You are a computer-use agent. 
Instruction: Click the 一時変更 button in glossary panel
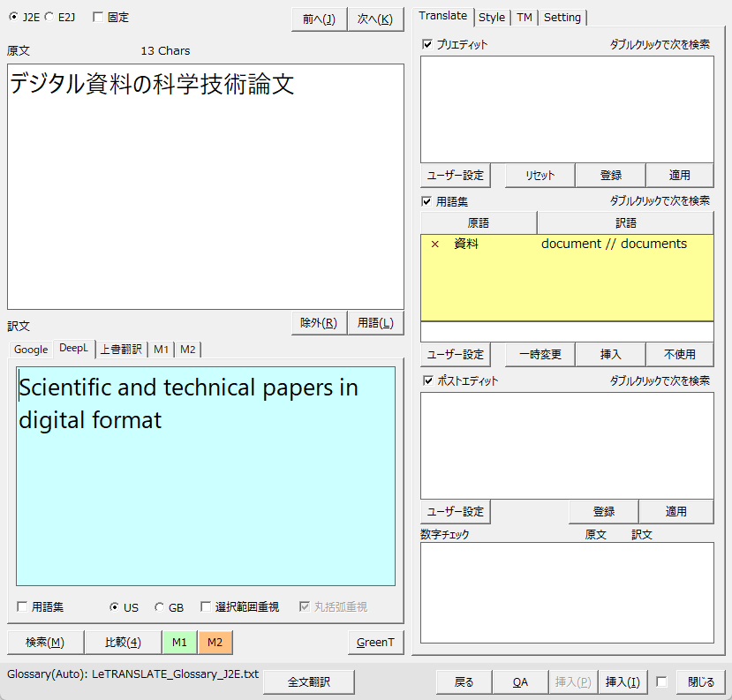click(540, 354)
